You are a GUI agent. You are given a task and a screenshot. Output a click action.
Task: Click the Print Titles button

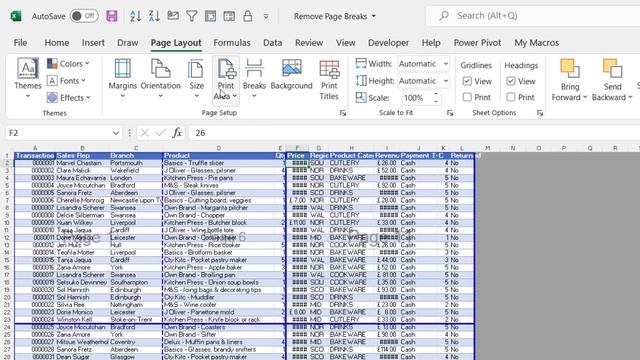(x=329, y=80)
